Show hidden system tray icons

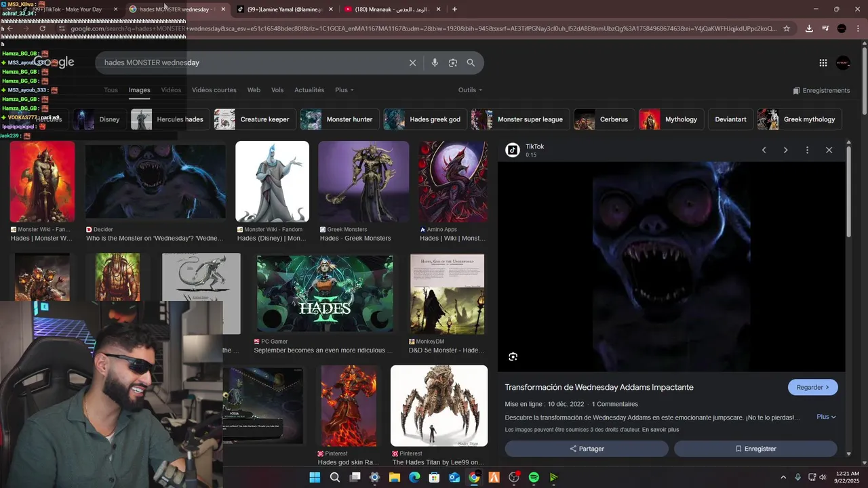[x=783, y=477]
